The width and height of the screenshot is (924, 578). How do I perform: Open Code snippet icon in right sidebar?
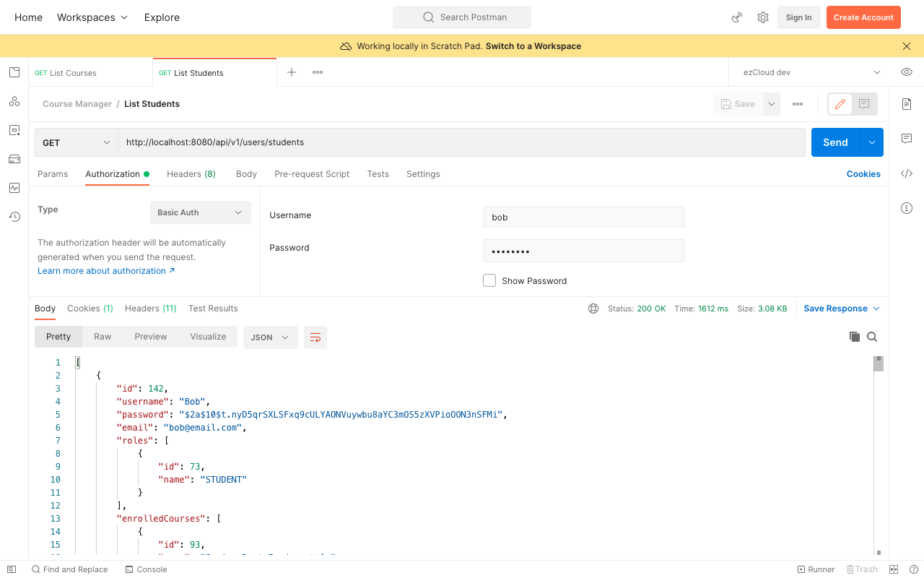[x=907, y=173]
